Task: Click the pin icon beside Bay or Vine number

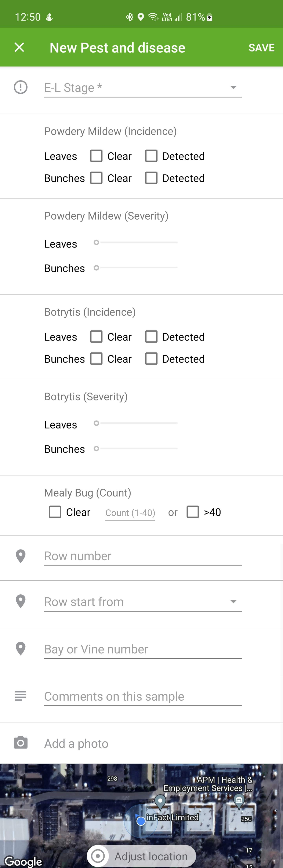Action: pyautogui.click(x=21, y=649)
